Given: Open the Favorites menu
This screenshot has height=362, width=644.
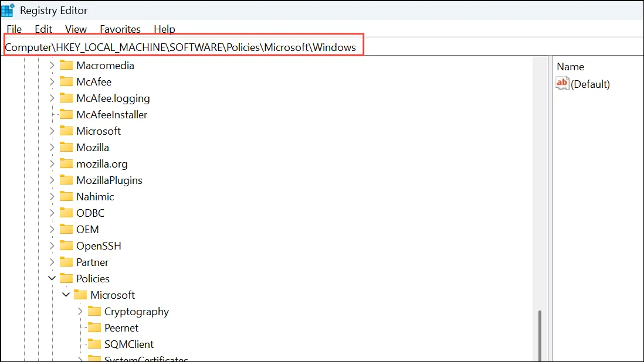Looking at the screenshot, I should click(x=120, y=29).
